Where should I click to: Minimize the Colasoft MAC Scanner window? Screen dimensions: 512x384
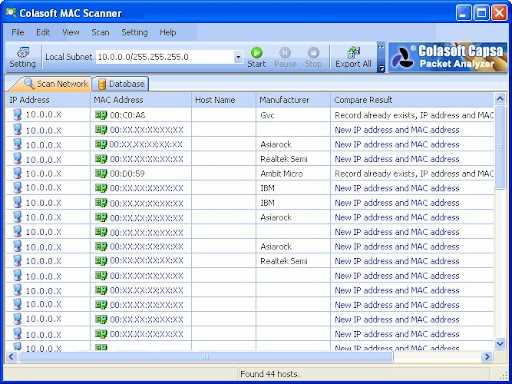463,13
